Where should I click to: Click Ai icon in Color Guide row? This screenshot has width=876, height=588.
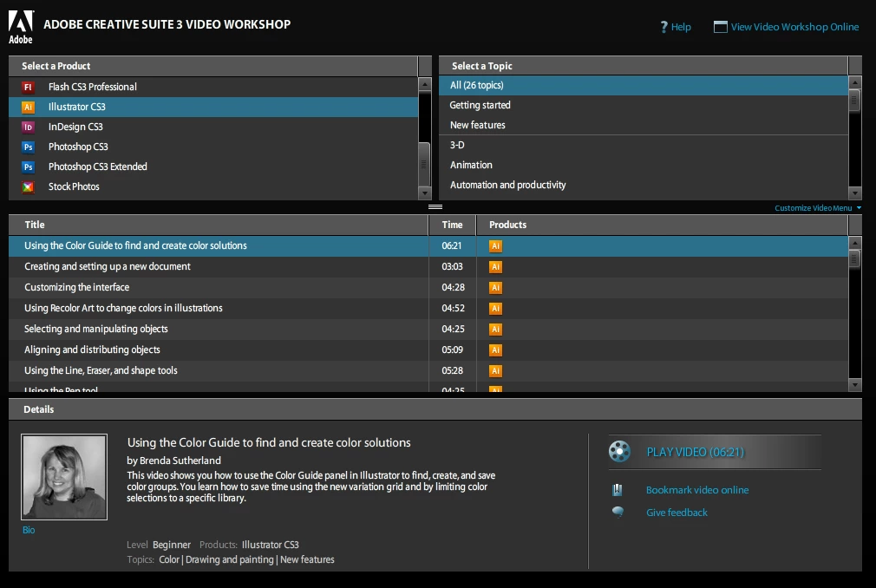(x=495, y=246)
